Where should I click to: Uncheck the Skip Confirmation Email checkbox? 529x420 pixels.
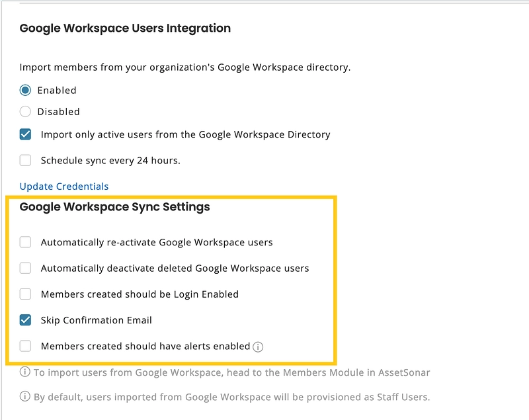coord(25,320)
